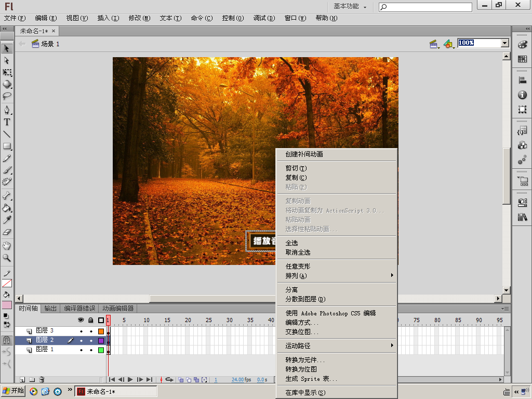Open zoom percentage dropdown arrow

coord(505,43)
